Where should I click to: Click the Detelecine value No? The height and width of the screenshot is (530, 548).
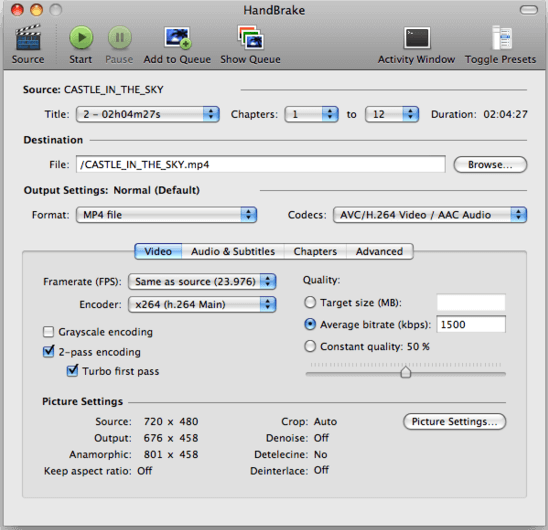click(320, 454)
